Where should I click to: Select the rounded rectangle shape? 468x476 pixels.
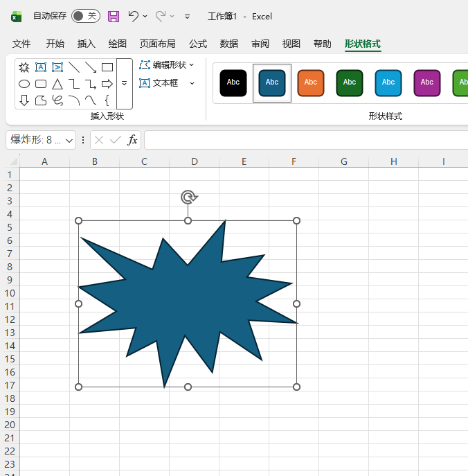[41, 84]
